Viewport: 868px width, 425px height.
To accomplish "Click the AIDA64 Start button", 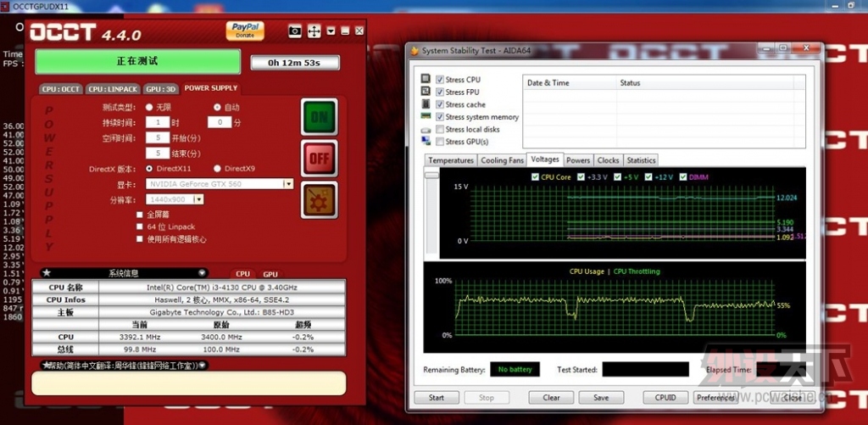I will [x=437, y=397].
